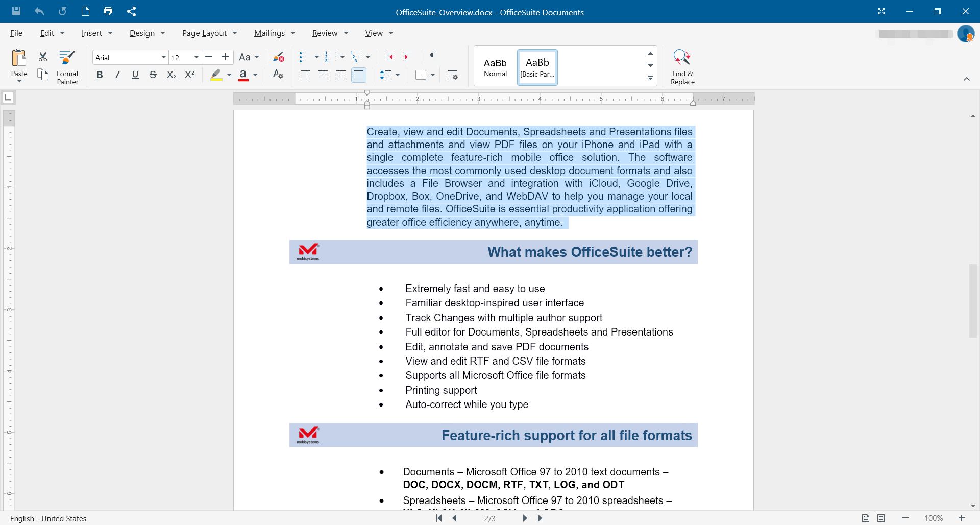Screen dimensions: 980x525
Task: Toggle Superscript formatting
Action: tap(189, 75)
